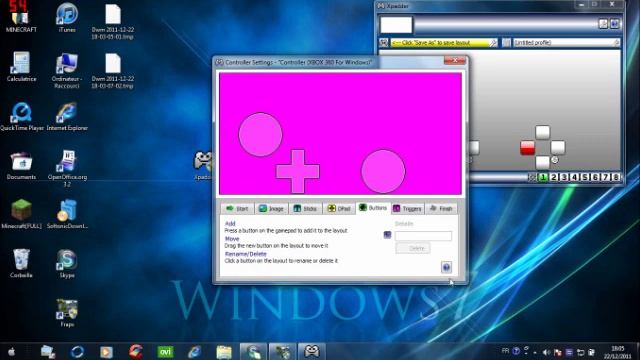
Task: Click the FR language indicator in tray
Action: point(505,351)
